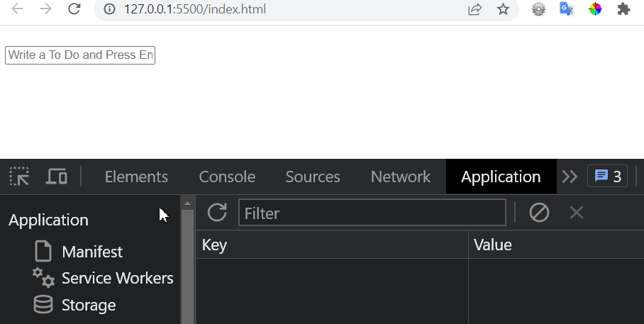The height and width of the screenshot is (324, 644).
Task: Open the Network tab
Action: [x=401, y=177]
